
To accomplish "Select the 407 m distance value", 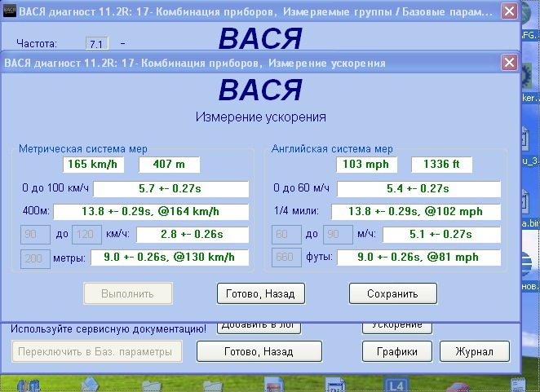I will (x=169, y=164).
